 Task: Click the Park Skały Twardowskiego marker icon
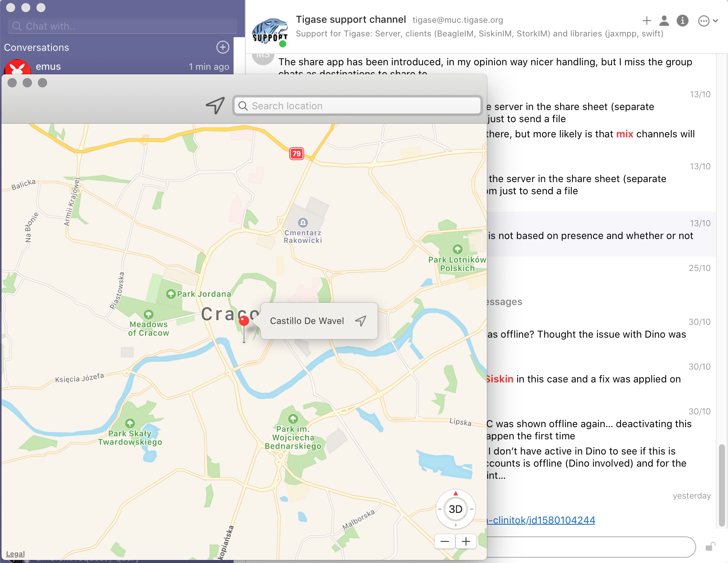pyautogui.click(x=130, y=423)
